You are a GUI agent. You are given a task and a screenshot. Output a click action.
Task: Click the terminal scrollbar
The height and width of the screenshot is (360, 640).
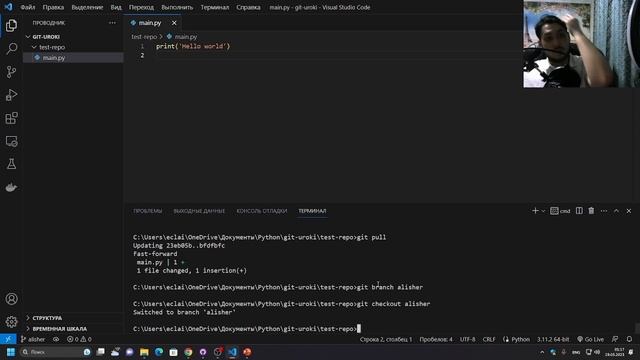tap(637, 328)
